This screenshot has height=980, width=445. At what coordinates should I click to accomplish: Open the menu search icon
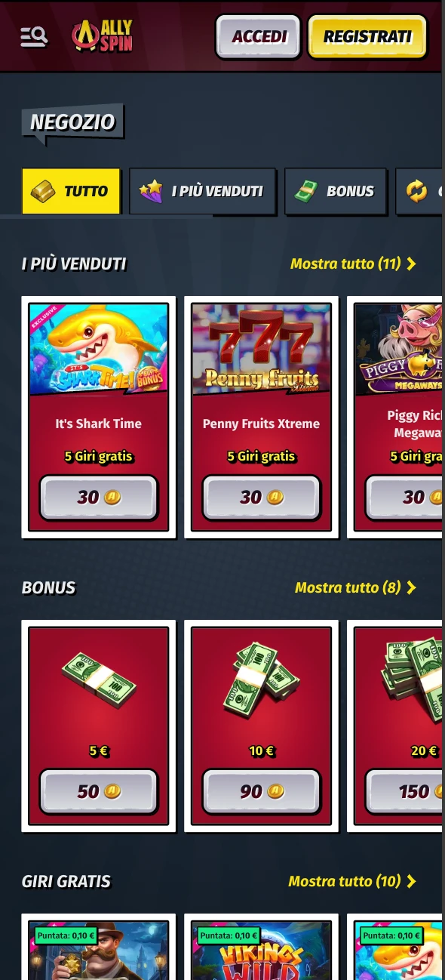(x=34, y=36)
